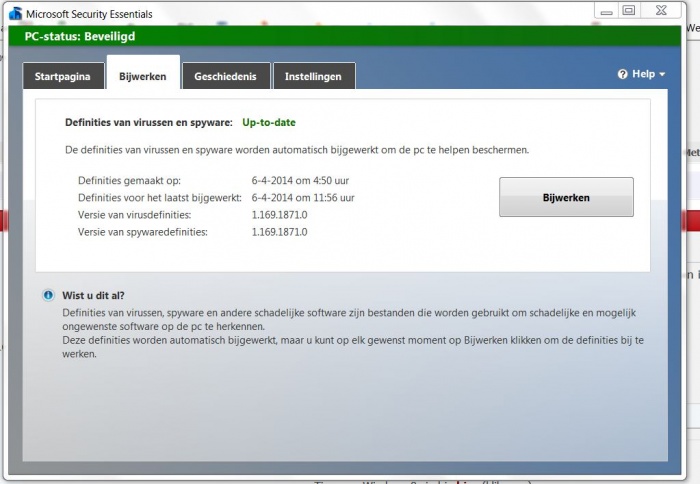Screen dimensions: 700x484
Task: Click the Versie van spywaredefinities label
Action: (143, 232)
